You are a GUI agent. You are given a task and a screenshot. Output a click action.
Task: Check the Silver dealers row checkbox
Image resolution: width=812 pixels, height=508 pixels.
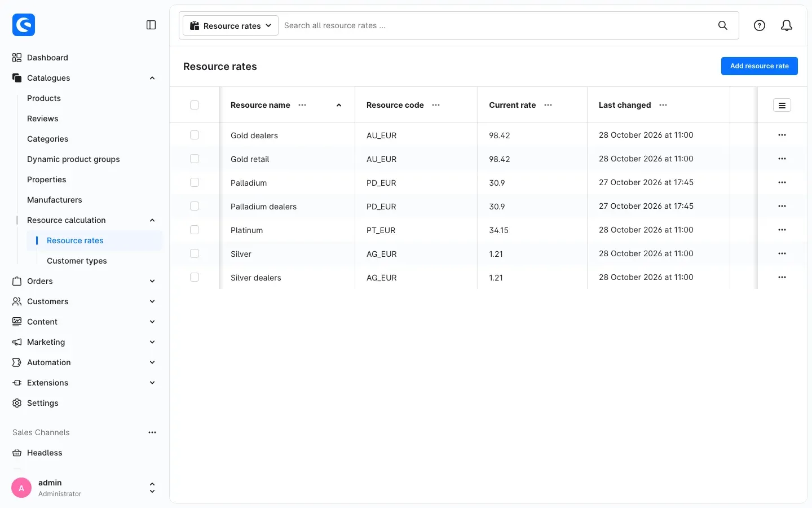(195, 277)
